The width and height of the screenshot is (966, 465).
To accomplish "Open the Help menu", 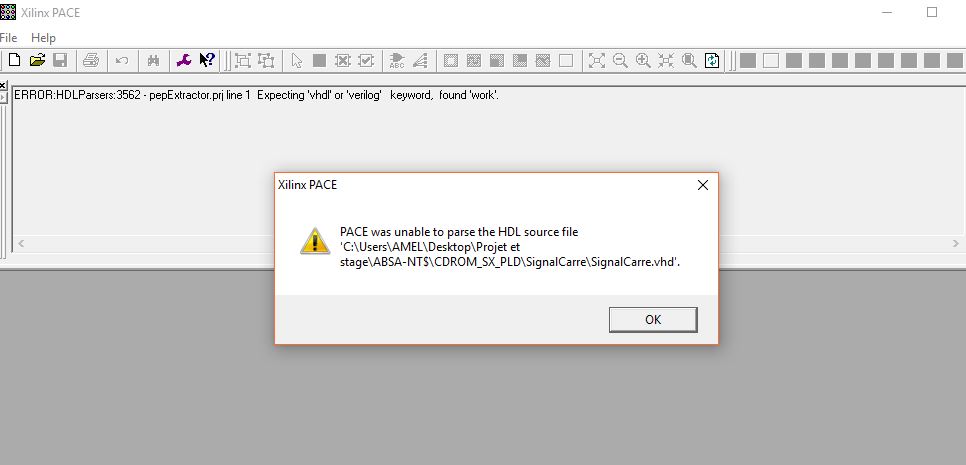I will point(43,38).
